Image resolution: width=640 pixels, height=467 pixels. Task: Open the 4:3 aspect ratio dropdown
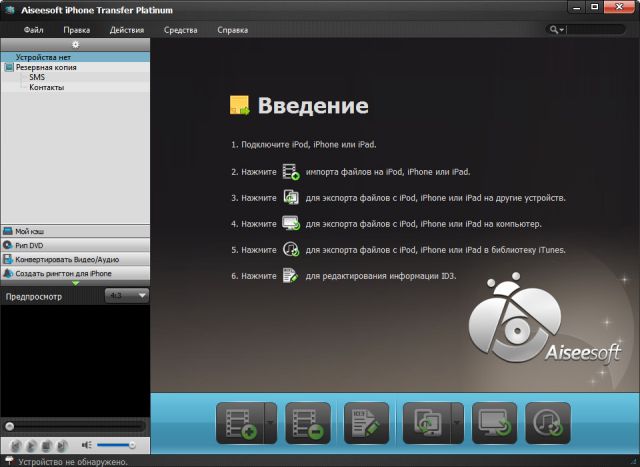(127, 295)
